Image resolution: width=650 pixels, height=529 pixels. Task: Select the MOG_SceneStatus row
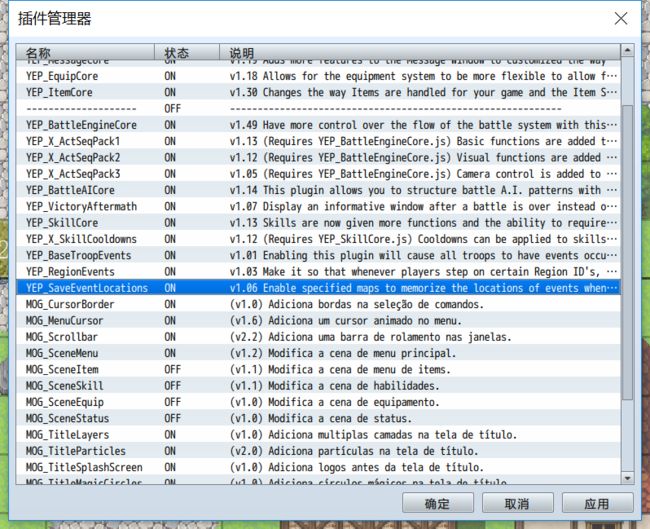[x=318, y=418]
